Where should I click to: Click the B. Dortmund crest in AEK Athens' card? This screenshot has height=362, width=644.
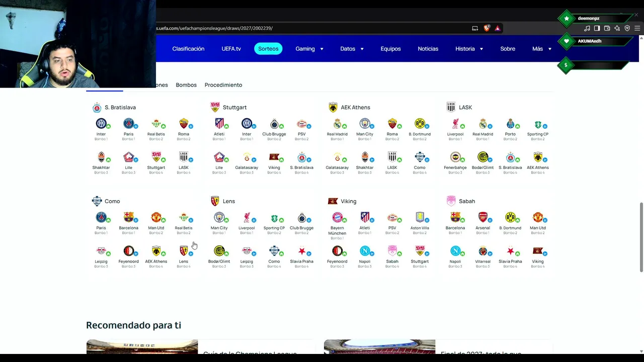tap(420, 124)
